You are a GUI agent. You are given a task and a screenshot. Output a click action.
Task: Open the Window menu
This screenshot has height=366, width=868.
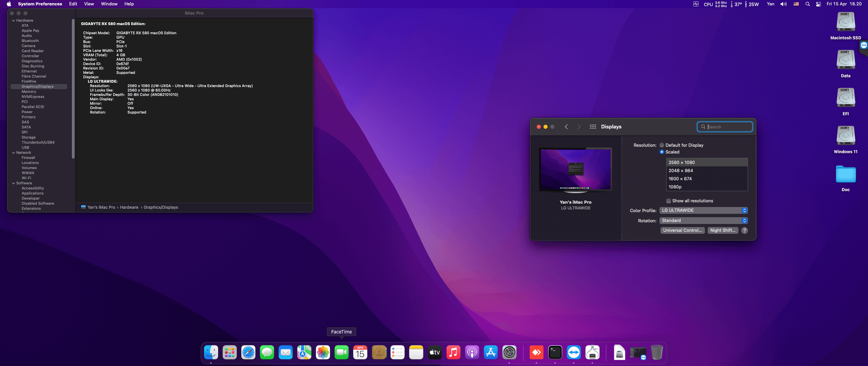[x=109, y=4]
